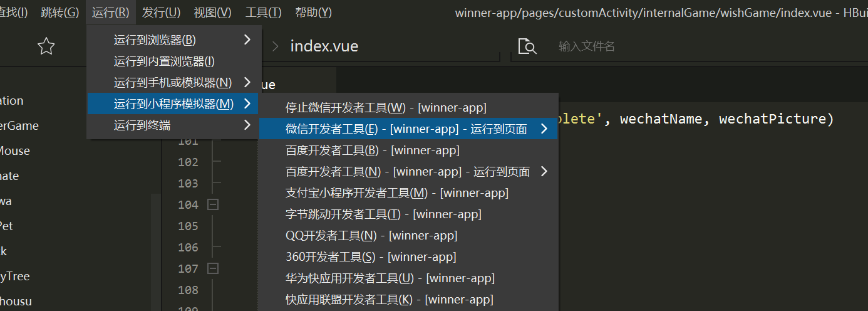The image size is (868, 311).
Task: Select QQ开发者工具(N) entry
Action: click(x=408, y=236)
